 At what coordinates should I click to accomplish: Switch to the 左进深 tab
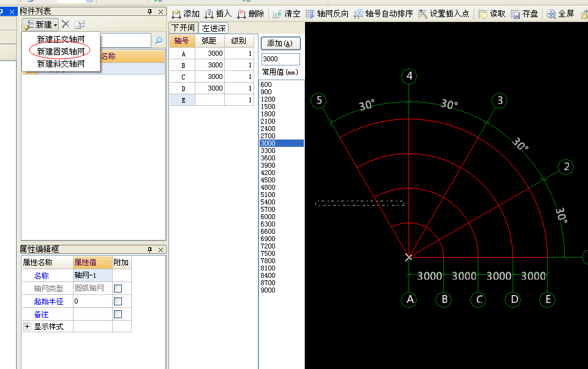pos(214,28)
